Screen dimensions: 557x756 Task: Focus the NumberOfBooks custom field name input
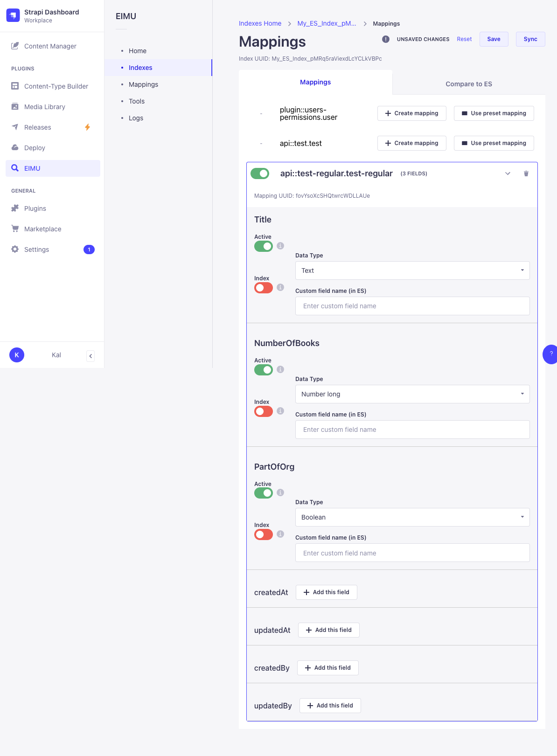point(412,430)
